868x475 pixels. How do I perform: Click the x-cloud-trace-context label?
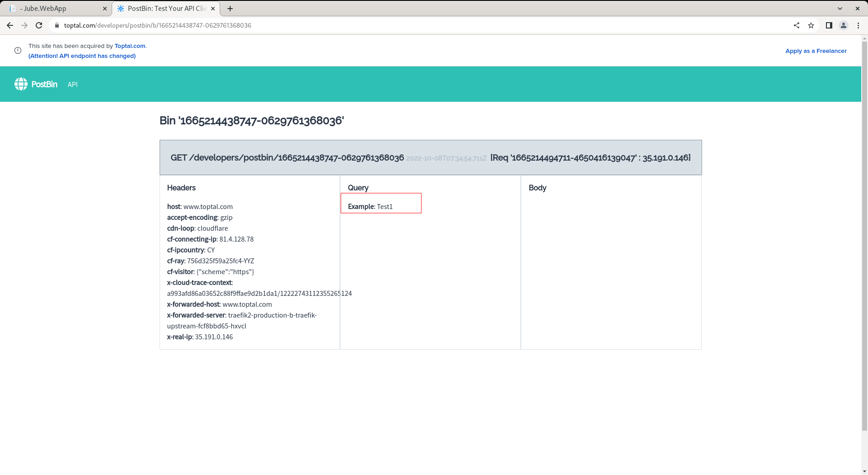pyautogui.click(x=200, y=282)
